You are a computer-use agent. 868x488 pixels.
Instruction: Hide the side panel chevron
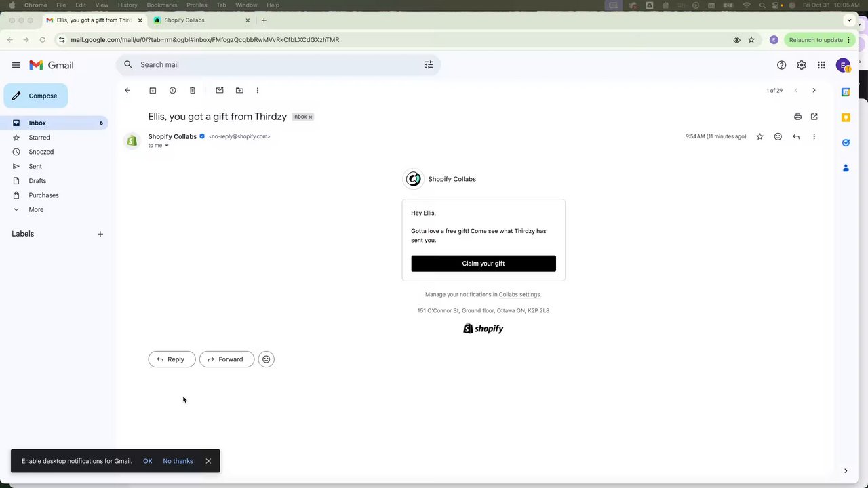(846, 471)
